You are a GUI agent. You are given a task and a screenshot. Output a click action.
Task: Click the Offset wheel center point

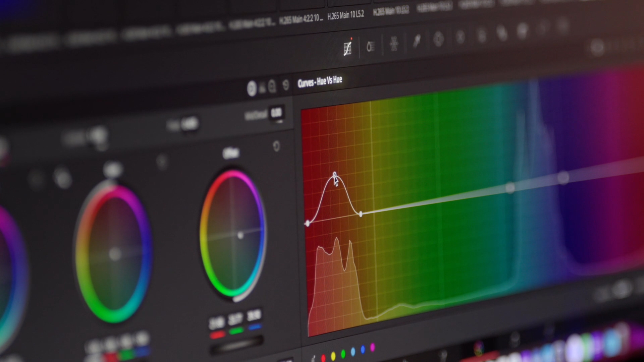(x=240, y=235)
